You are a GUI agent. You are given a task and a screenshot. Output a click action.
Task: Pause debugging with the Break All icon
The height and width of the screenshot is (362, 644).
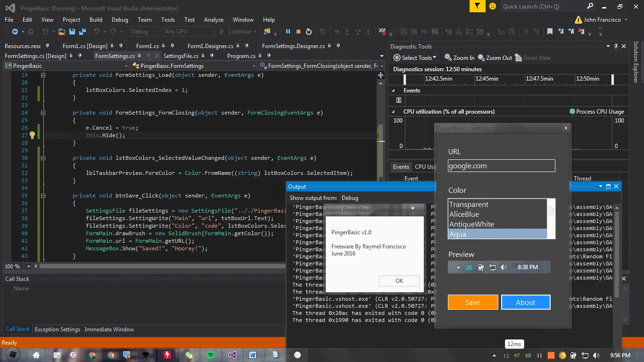click(x=288, y=31)
